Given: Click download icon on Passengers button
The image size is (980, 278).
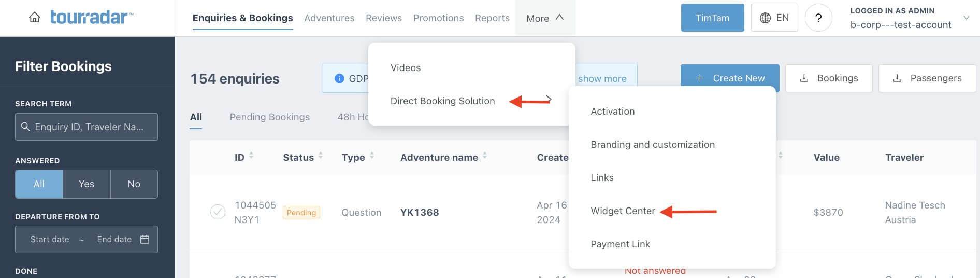Looking at the screenshot, I should point(897,78).
